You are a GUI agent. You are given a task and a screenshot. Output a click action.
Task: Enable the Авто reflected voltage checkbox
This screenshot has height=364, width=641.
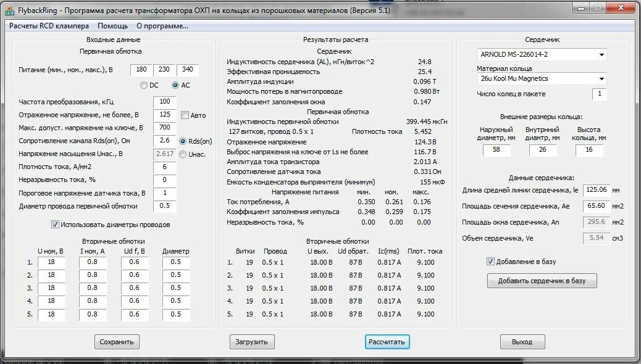[185, 115]
